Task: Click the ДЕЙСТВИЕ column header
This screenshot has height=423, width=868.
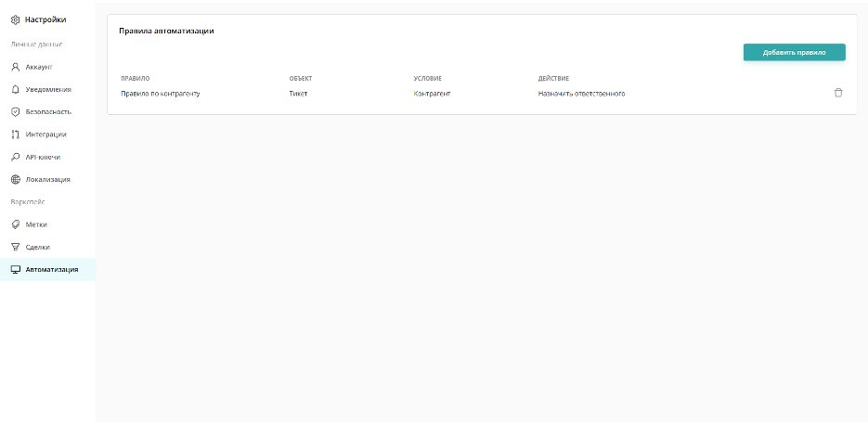Action: 553,79
